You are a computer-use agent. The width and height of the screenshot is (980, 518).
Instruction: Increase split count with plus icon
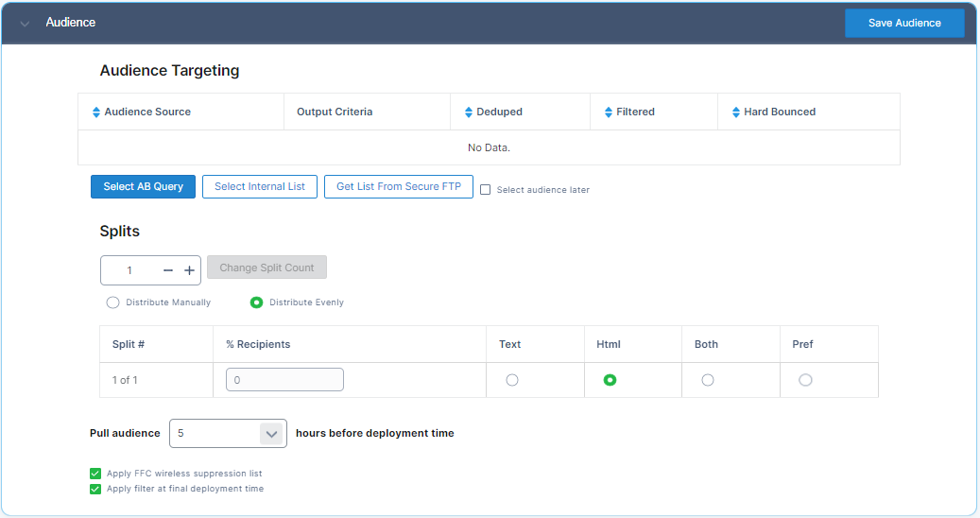(x=189, y=270)
